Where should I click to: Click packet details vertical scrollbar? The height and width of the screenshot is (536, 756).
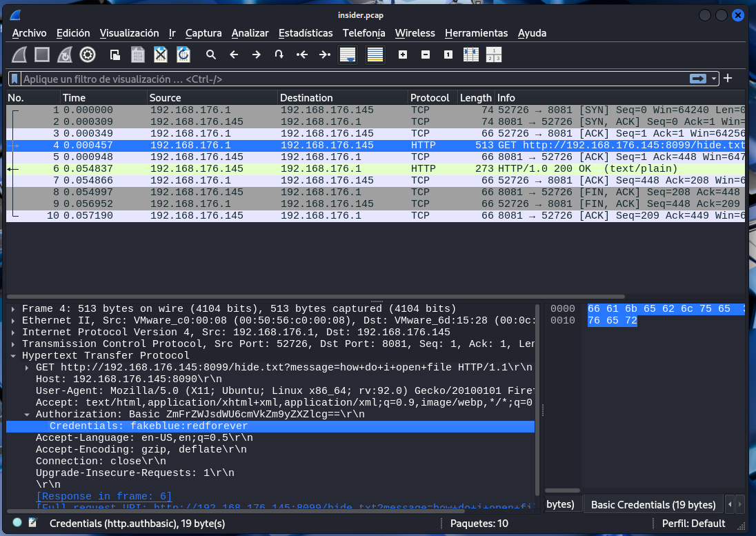click(537, 400)
